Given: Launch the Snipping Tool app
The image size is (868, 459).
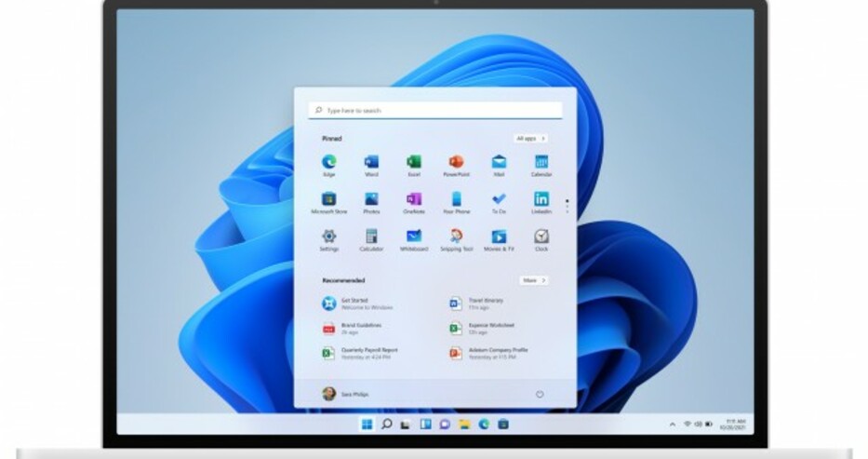Looking at the screenshot, I should pos(456,237).
